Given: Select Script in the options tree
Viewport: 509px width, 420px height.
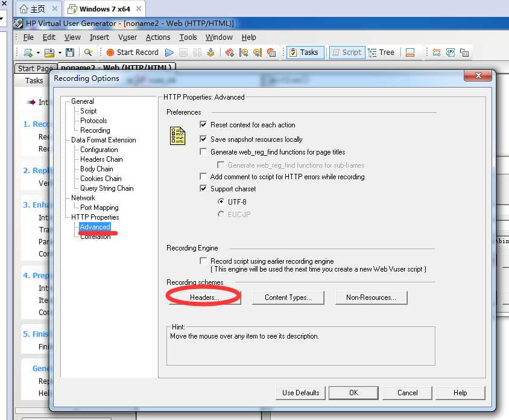Looking at the screenshot, I should 88,111.
